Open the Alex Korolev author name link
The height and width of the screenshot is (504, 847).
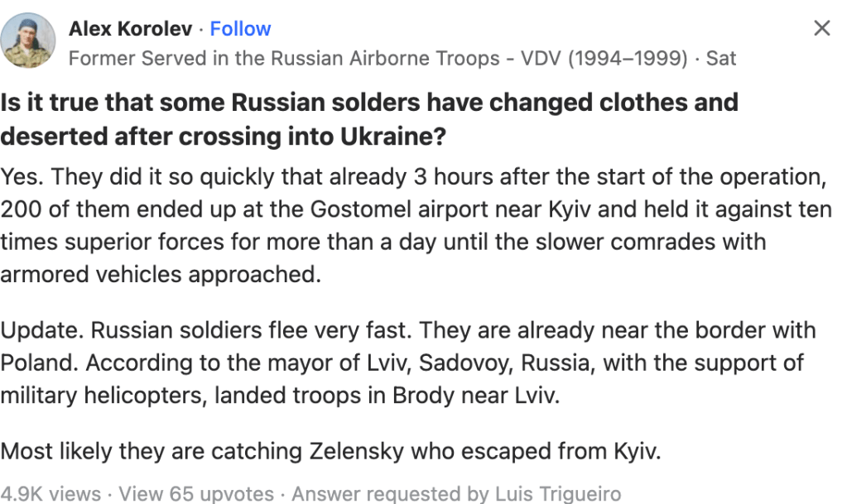click(x=130, y=29)
